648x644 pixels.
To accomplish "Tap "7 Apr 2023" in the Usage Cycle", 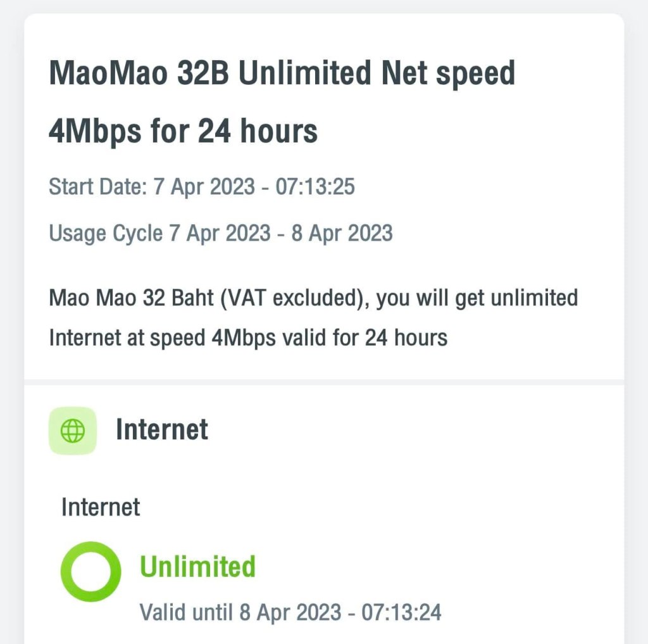I will [220, 233].
